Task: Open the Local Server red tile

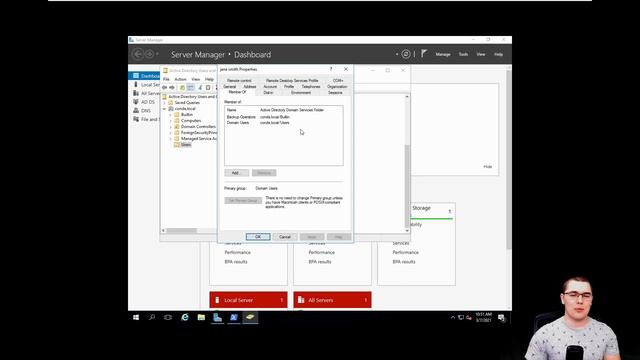Action: click(248, 300)
